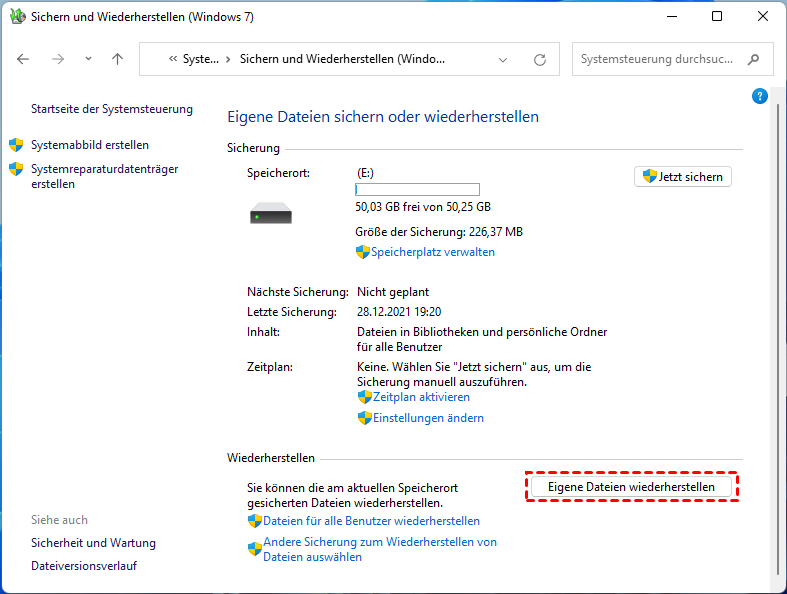This screenshot has height=594, width=787.
Task: Maximize the window
Action: click(717, 17)
